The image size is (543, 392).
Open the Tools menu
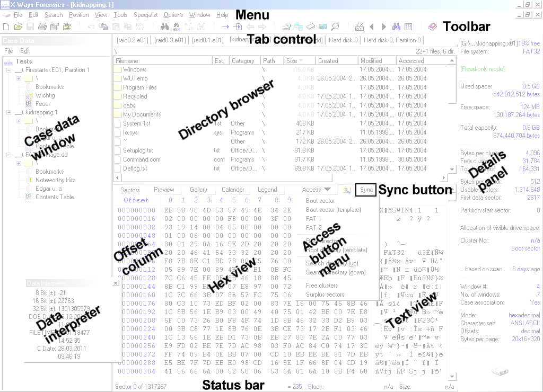(120, 15)
